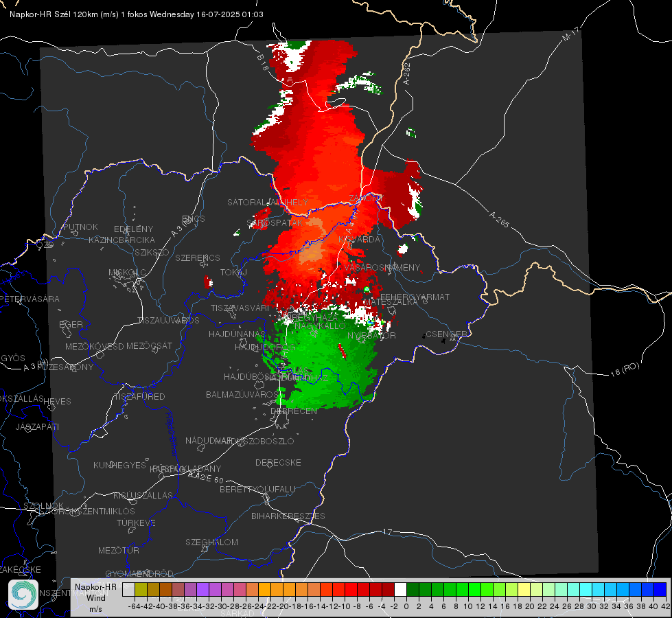Click the TOKAJ town label
Screen dimensions: 672x618
(233, 273)
